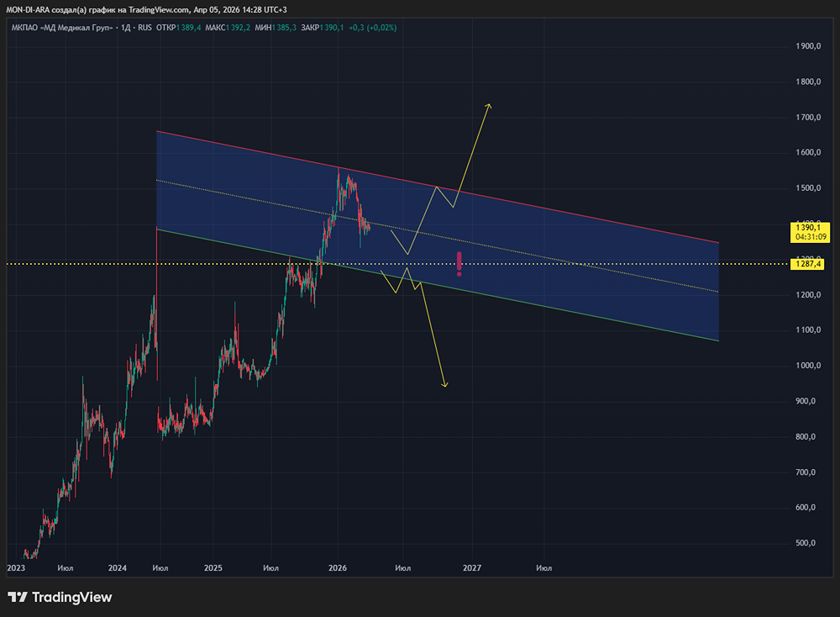Screen dimensions: 840x617
Task: Click the 1600,0 price axis label
Action: tap(808, 152)
